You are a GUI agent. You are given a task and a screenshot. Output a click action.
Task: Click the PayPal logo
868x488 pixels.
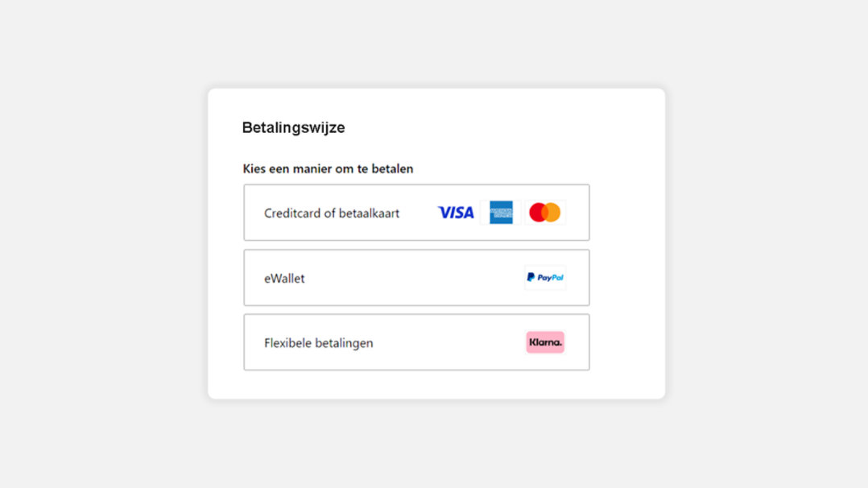545,278
